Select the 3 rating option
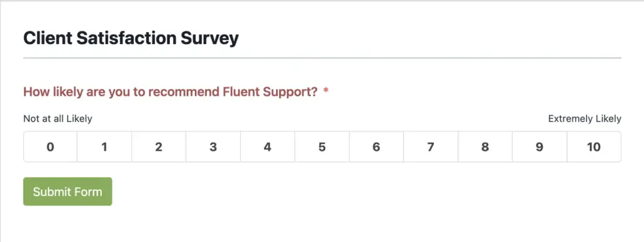This screenshot has width=644, height=242. coord(213,147)
